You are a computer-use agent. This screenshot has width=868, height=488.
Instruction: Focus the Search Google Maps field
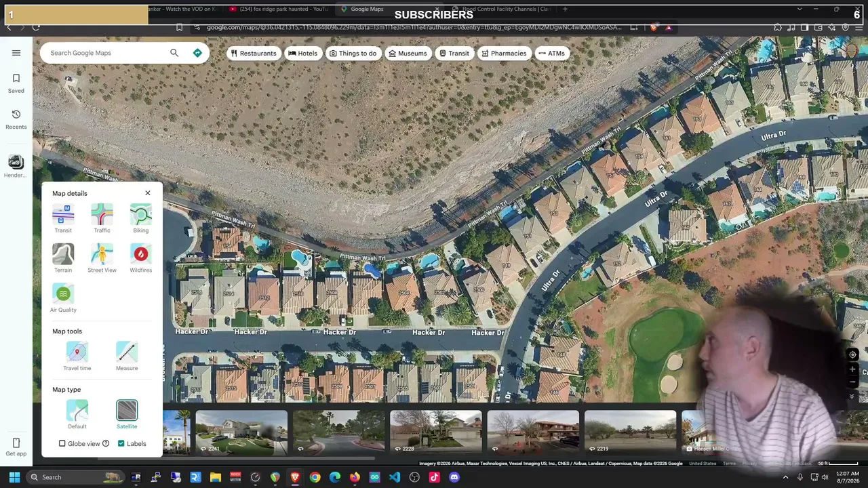107,53
